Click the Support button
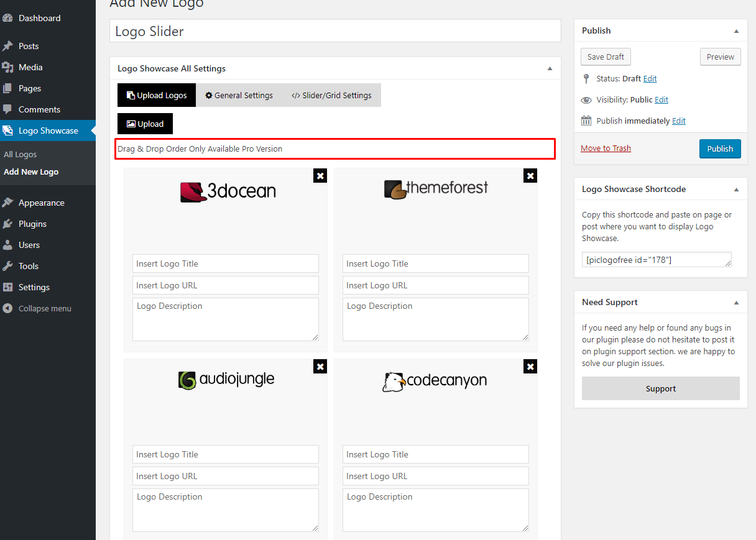 [x=661, y=388]
